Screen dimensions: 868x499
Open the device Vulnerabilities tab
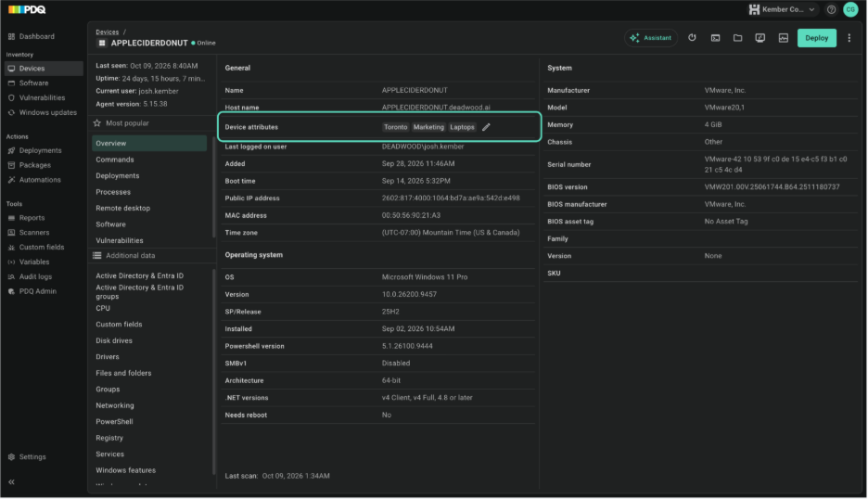(120, 240)
